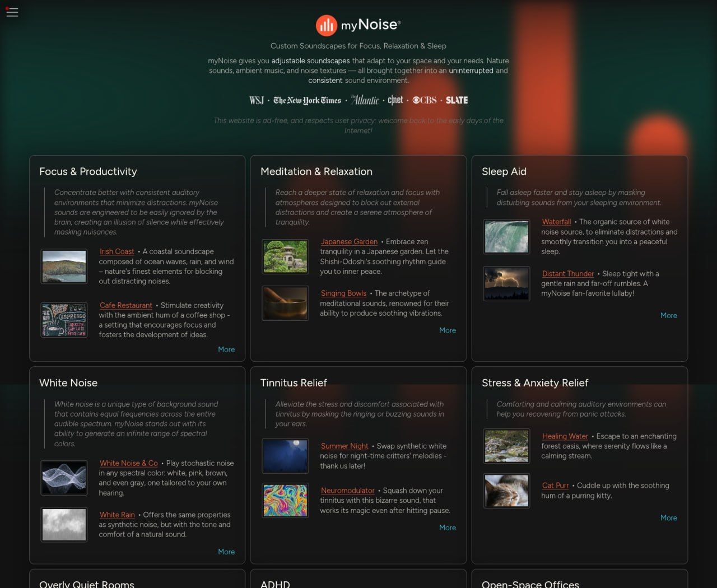Click the Meditation & Relaxation heading
Image resolution: width=717 pixels, height=588 pixels.
(x=316, y=171)
